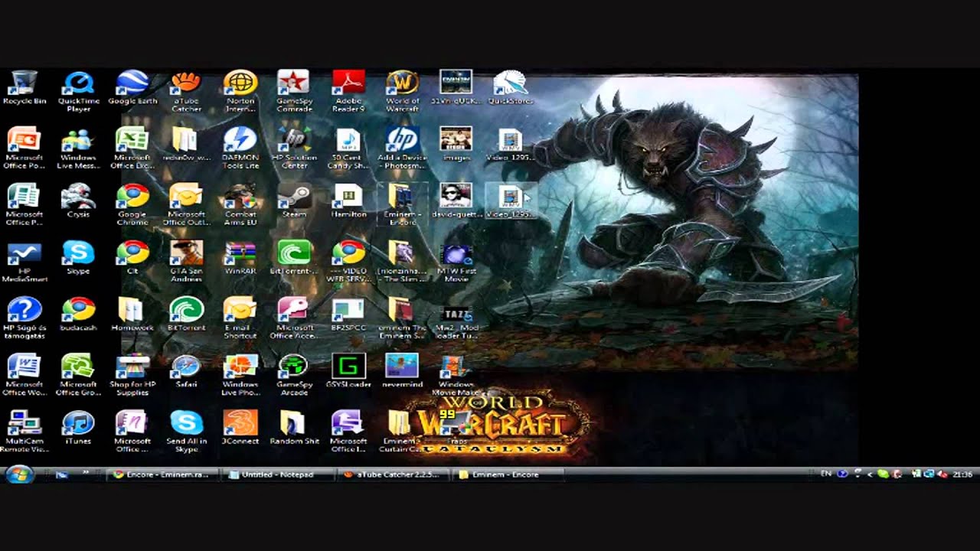Screen dimensions: 980x551
Task: Switch to Untitled - Notepad taskbar button
Action: tap(279, 474)
